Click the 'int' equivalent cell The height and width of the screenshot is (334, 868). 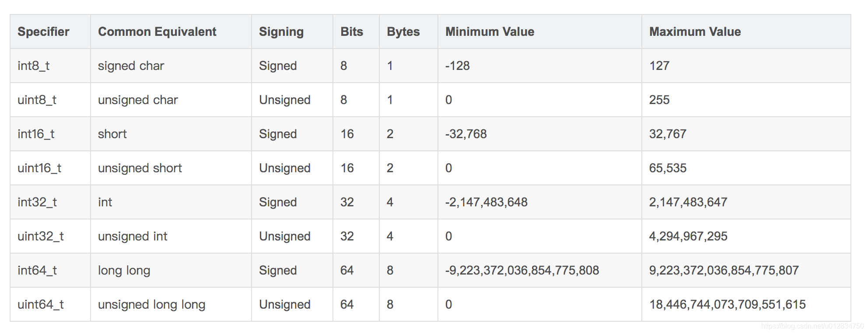coord(171,202)
